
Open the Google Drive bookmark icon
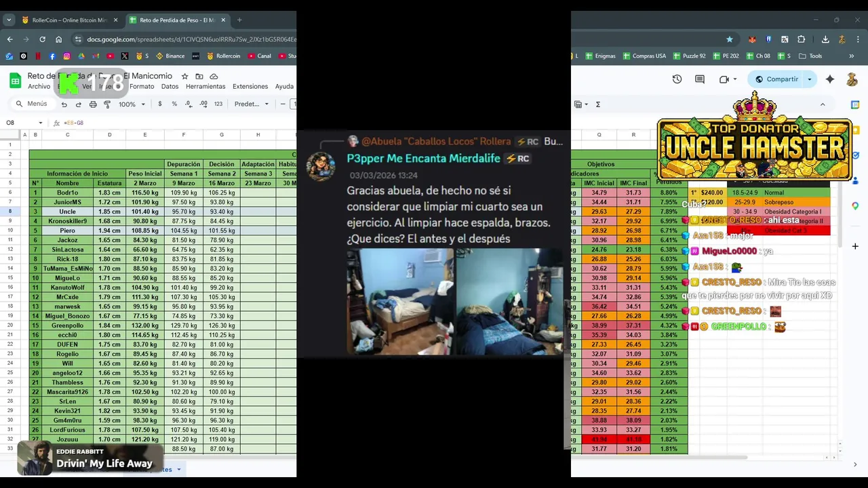coord(81,56)
